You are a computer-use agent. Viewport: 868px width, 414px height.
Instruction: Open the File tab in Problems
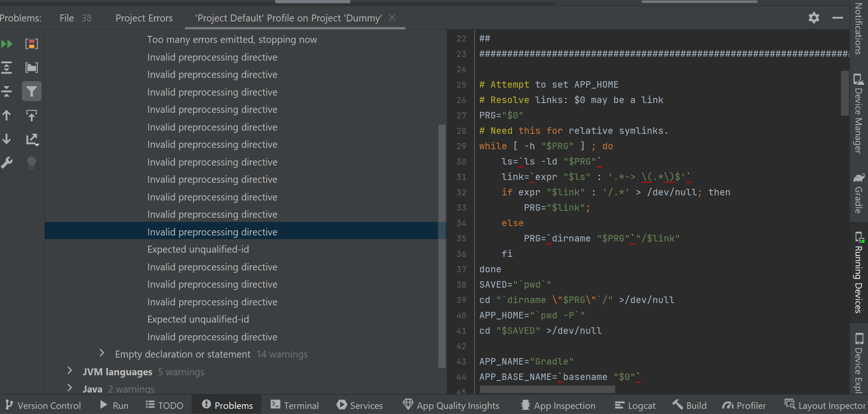(67, 18)
